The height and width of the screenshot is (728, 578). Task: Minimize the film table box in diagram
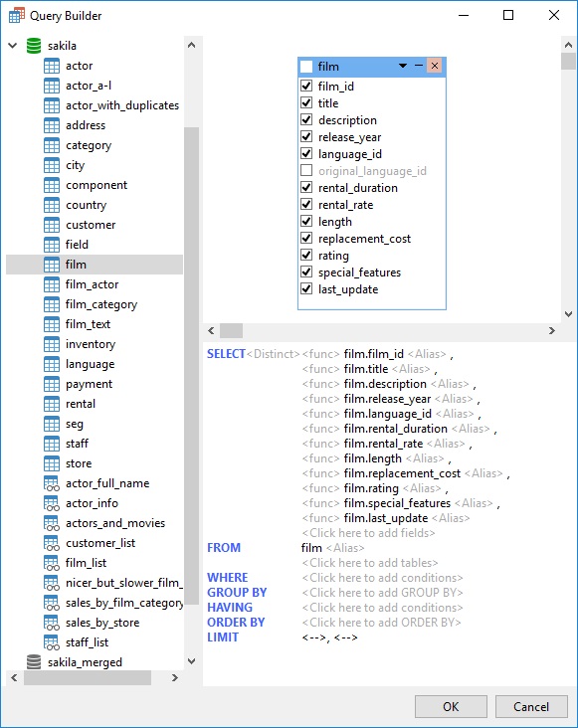419,66
